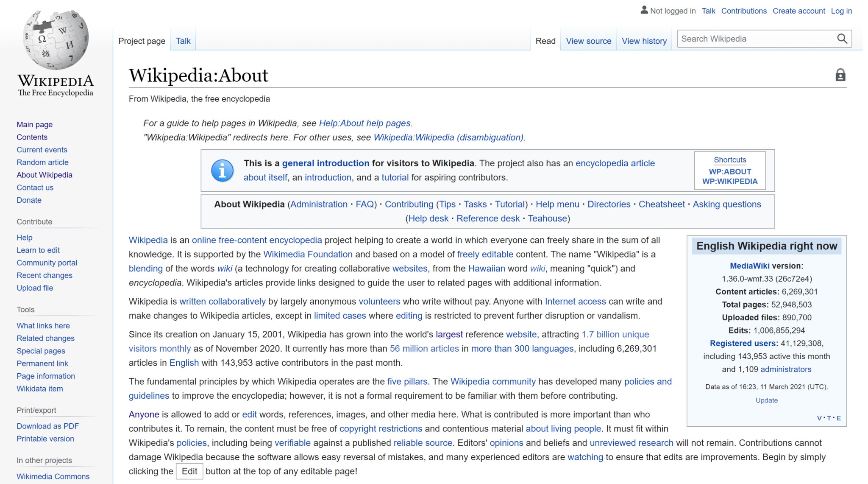Click Create account at the top
The height and width of the screenshot is (484, 868).
(x=798, y=11)
